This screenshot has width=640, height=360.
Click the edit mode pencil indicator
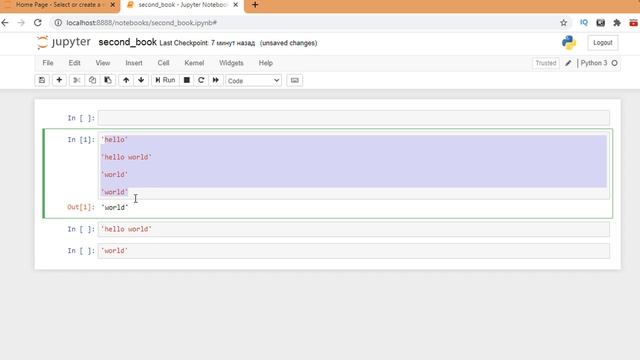click(568, 63)
